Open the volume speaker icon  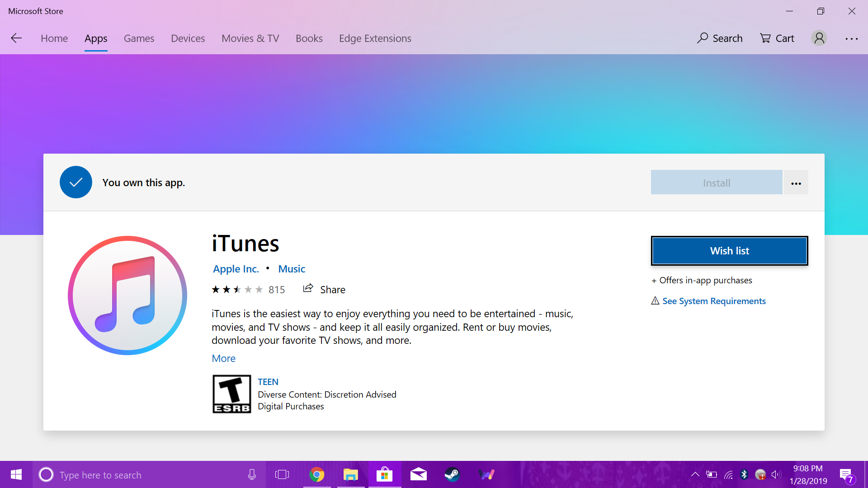point(776,474)
